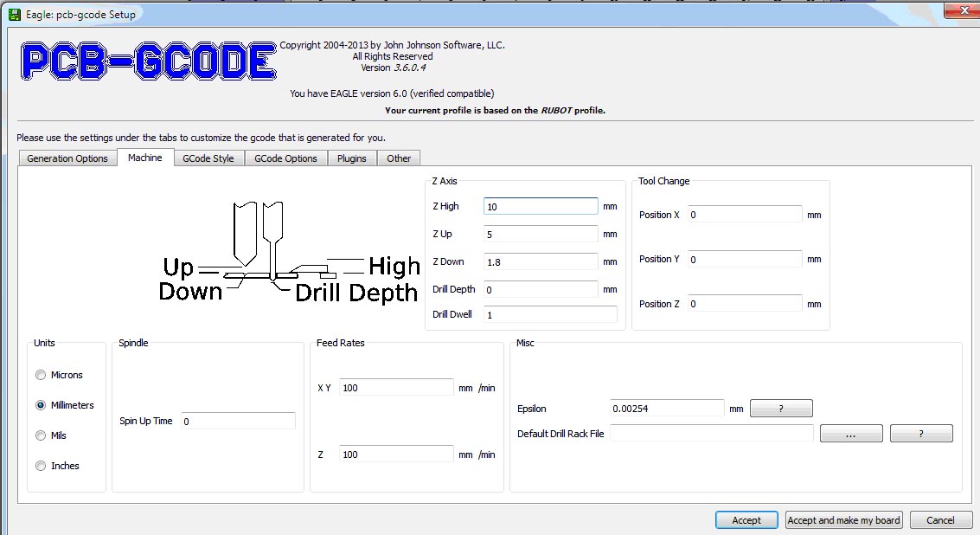The width and height of the screenshot is (980, 535).
Task: Open the GCode Options tab
Action: [285, 158]
